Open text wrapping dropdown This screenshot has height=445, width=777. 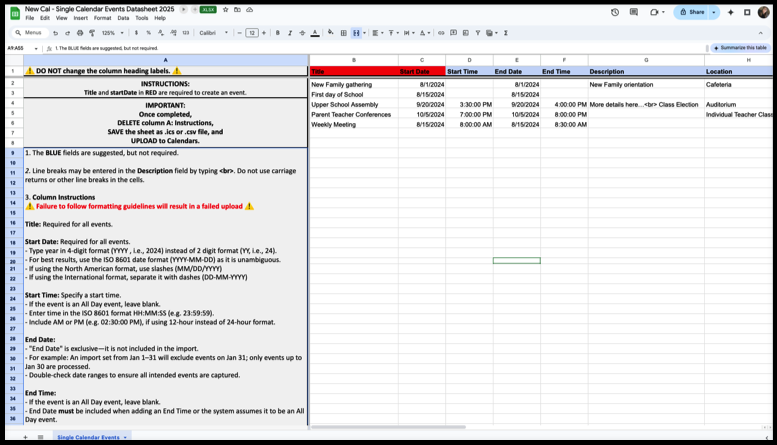(409, 33)
